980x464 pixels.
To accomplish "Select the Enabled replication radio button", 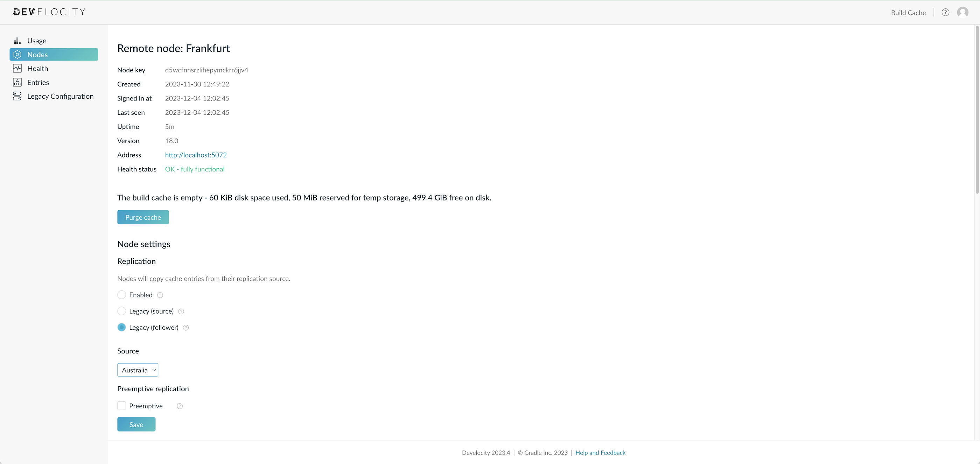I will click(121, 295).
